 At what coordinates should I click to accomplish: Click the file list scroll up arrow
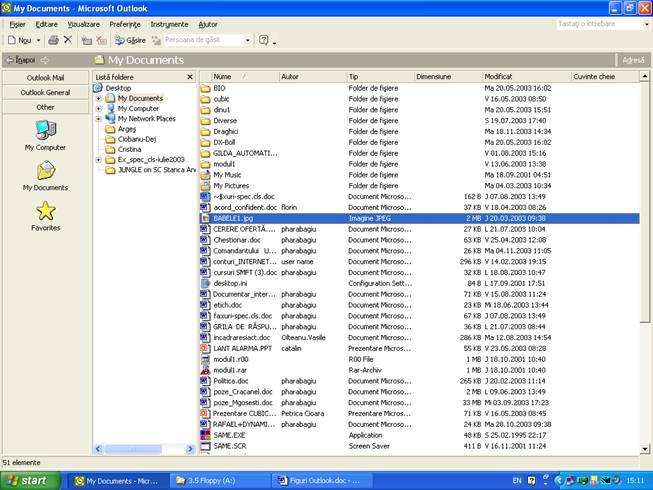point(645,77)
